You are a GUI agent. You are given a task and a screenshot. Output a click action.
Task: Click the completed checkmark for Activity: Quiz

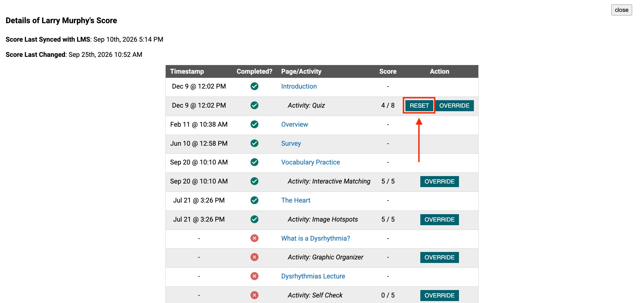pos(254,105)
